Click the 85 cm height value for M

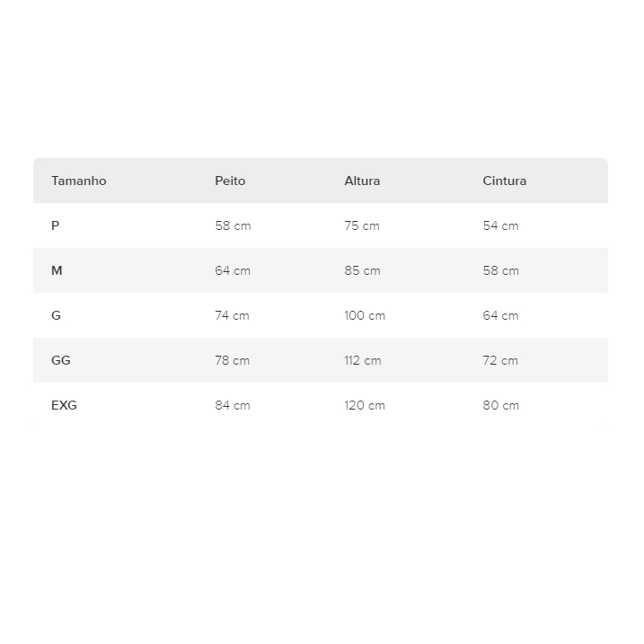[362, 270]
